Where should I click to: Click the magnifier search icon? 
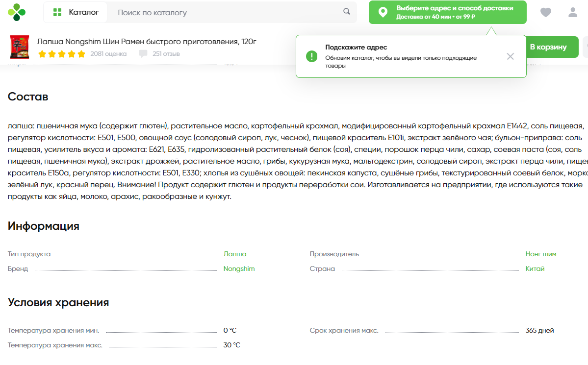coord(347,12)
